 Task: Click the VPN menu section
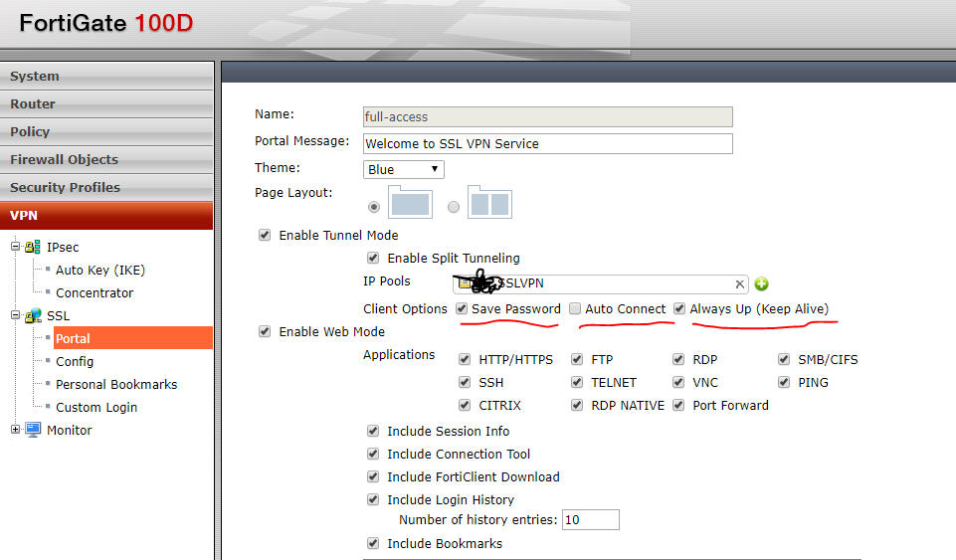tap(106, 215)
